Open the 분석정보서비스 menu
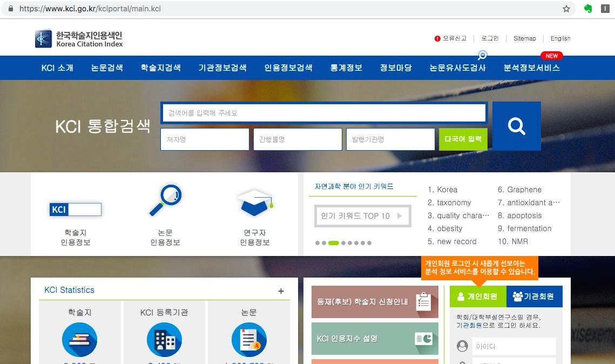Viewport: 615px width, 364px height. (531, 68)
